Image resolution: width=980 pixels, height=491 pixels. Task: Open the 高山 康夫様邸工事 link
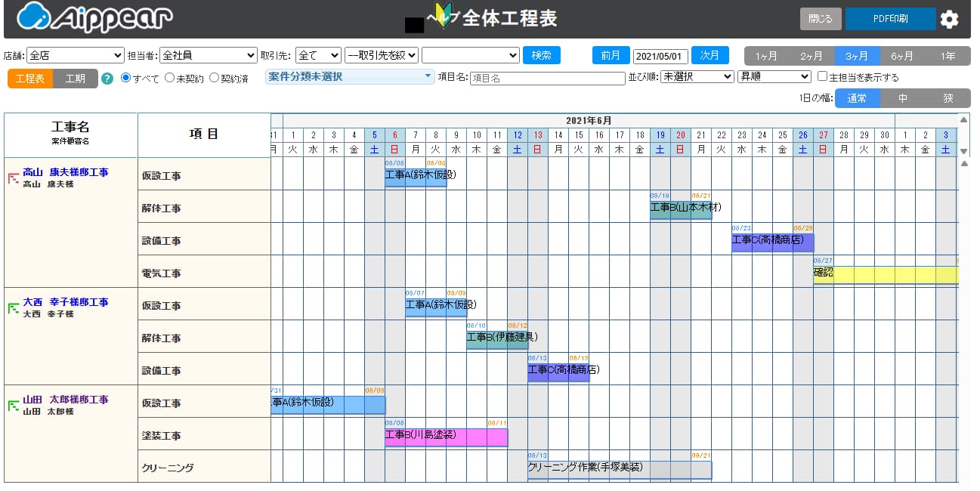tap(66, 172)
